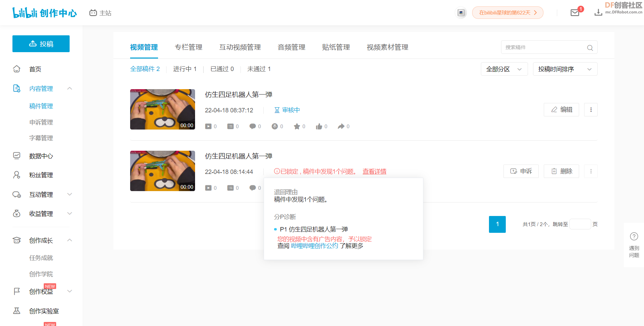This screenshot has height=326, width=644.
Task: Click share arrow icon of first video
Action: tap(341, 126)
